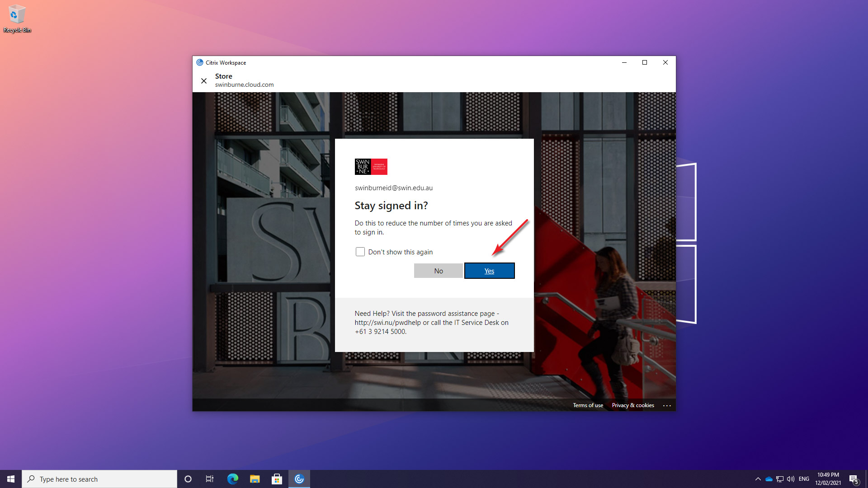Image resolution: width=868 pixels, height=488 pixels.
Task: Open the Privacy & cookies link
Action: click(632, 405)
